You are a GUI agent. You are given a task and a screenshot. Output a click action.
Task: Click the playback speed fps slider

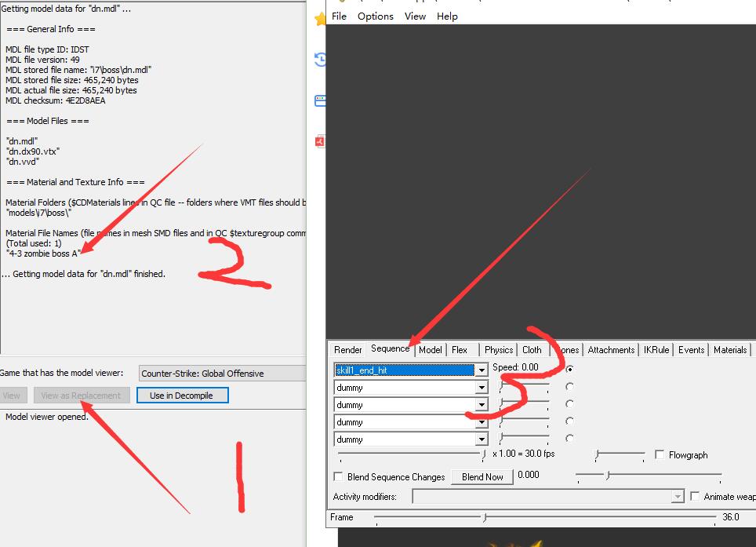coord(412,454)
